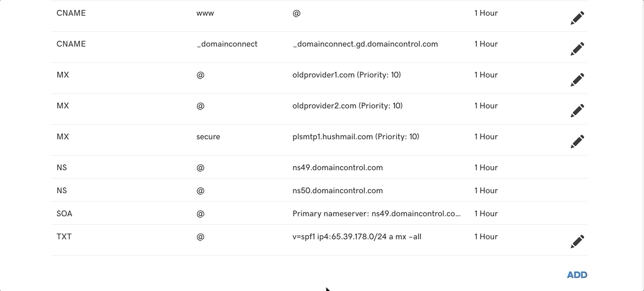Click the ns50.domaincontrol.com NS value
644x291 pixels.
point(338,190)
